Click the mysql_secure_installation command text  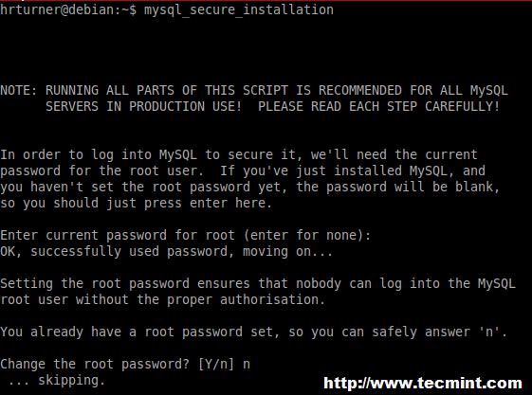coord(239,9)
